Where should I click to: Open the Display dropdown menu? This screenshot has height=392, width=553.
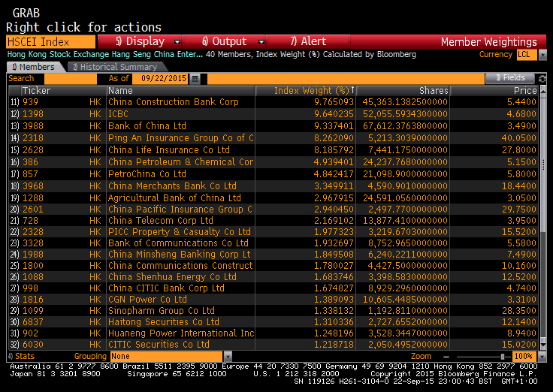[x=140, y=41]
